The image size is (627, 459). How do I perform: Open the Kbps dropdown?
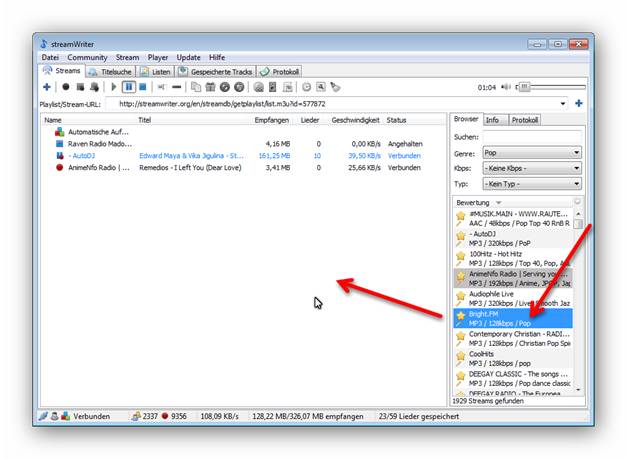tap(532, 168)
